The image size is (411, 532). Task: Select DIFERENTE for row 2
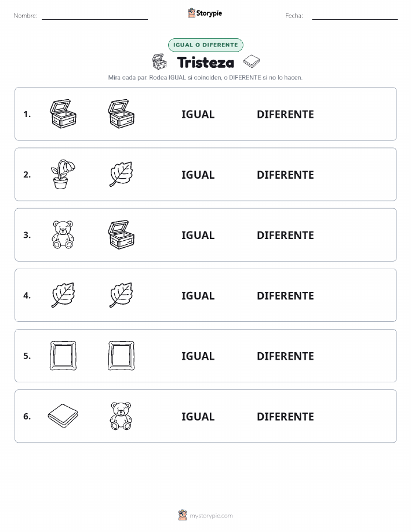click(x=285, y=175)
